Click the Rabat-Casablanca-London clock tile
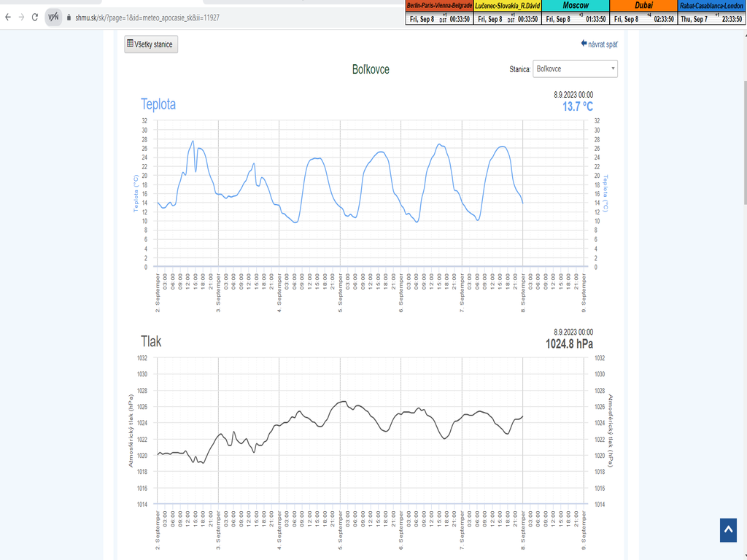 (x=712, y=12)
